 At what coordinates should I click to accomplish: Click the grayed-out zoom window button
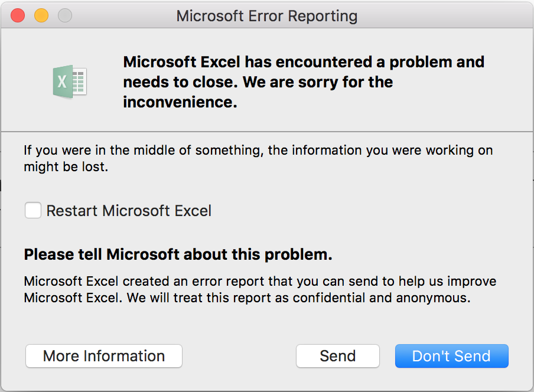click(65, 15)
